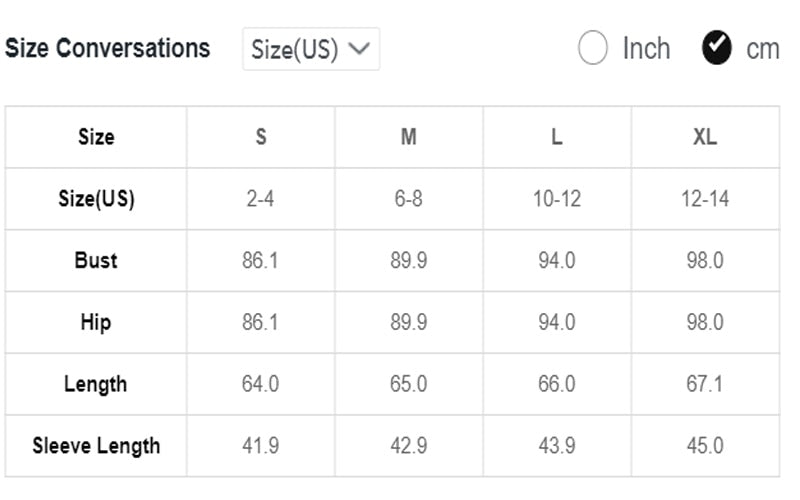The height and width of the screenshot is (500, 800).
Task: Click the Length row label
Action: point(95,384)
